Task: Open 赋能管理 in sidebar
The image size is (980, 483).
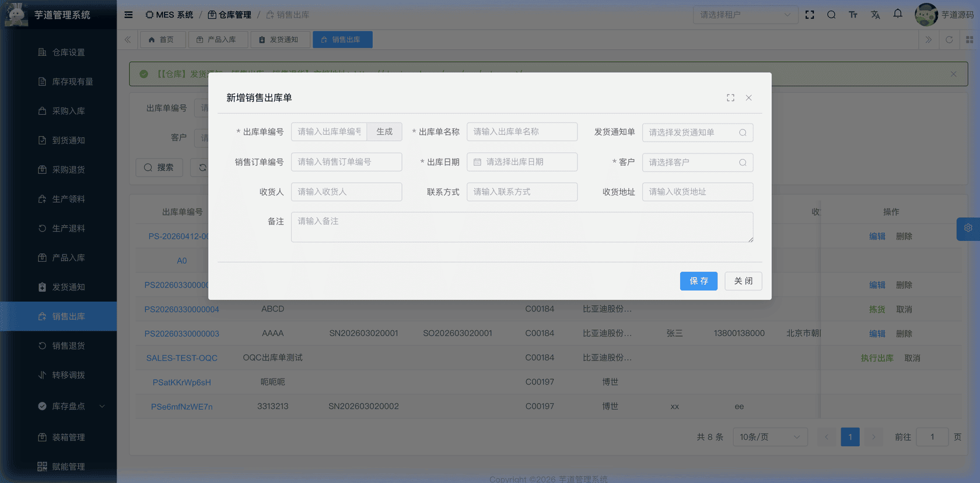Action: (x=58, y=467)
